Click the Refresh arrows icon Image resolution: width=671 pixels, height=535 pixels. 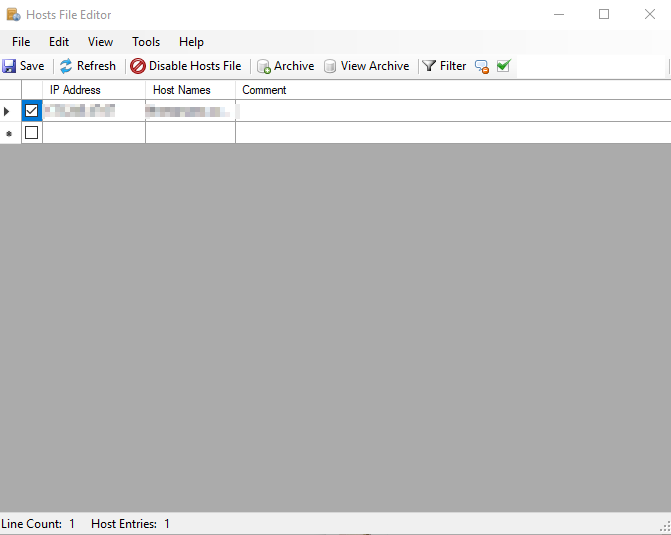pyautogui.click(x=66, y=66)
